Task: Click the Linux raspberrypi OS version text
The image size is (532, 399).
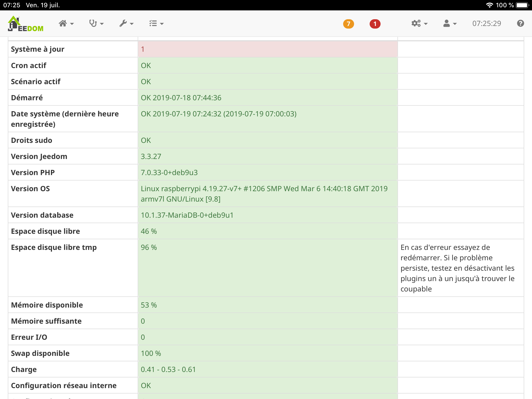Action: point(264,194)
